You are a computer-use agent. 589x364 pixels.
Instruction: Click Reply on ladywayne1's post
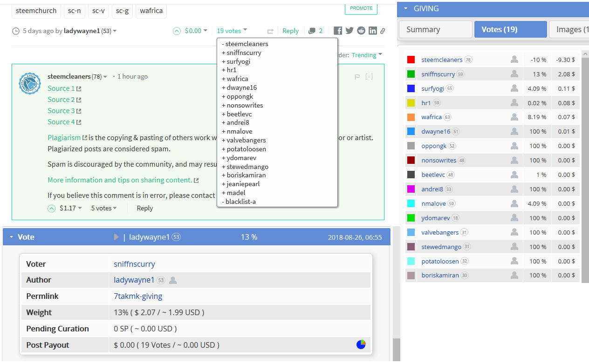(290, 31)
